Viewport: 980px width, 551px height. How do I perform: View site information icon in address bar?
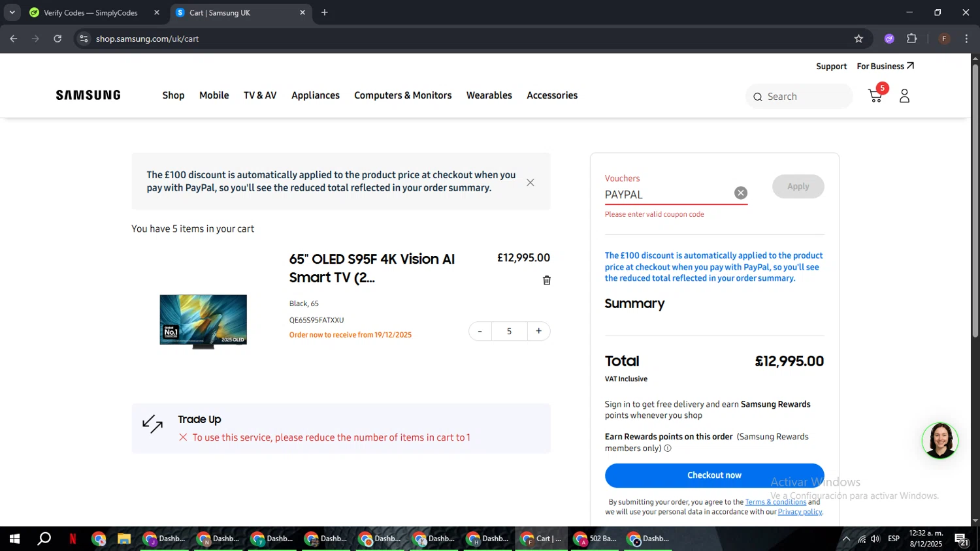coord(84,39)
